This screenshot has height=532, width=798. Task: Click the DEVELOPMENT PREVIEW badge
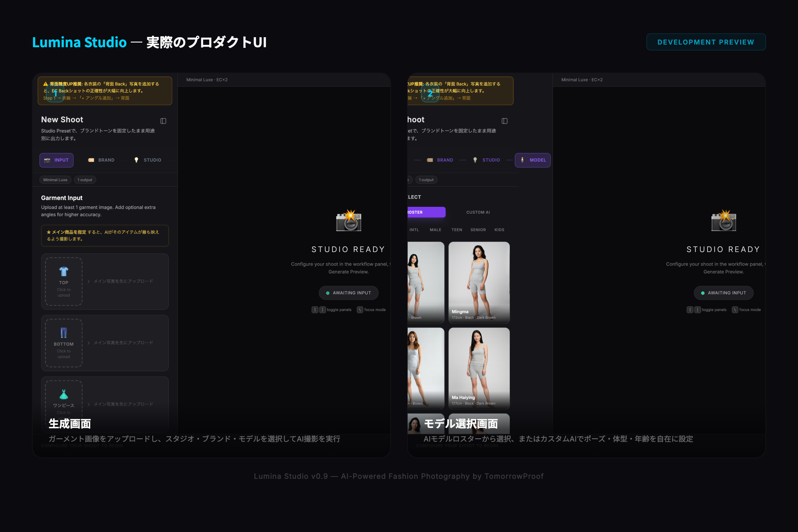[706, 42]
